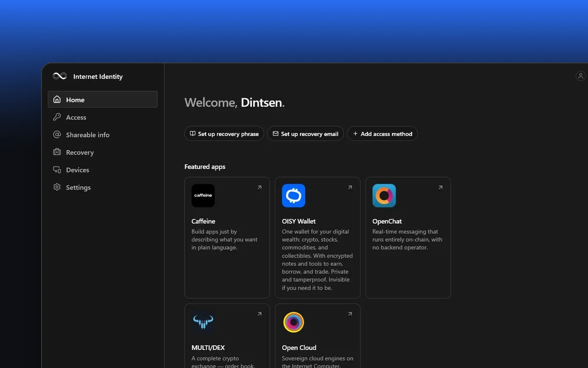Viewport: 588px width, 368px height.
Task: Click the OpenChat description text
Action: click(x=407, y=240)
